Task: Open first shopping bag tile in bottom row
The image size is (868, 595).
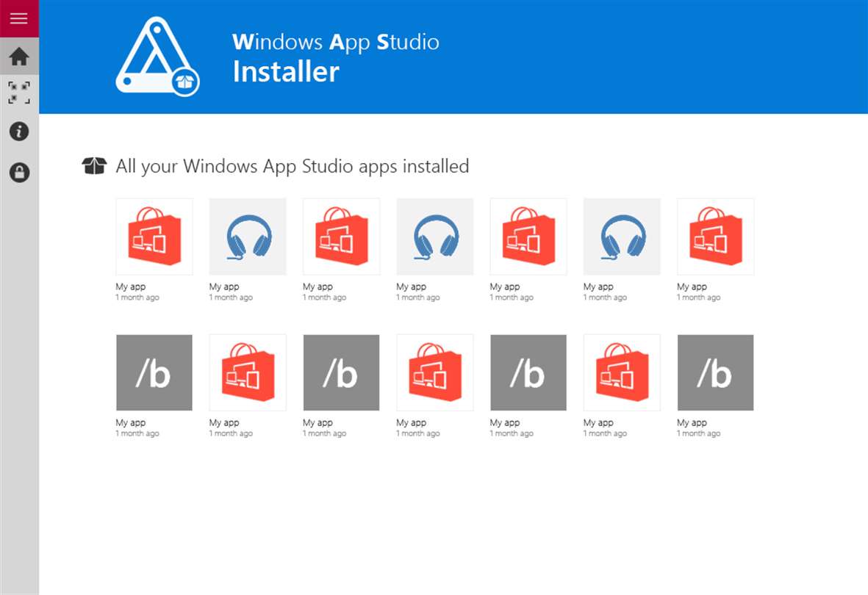Action: point(248,372)
